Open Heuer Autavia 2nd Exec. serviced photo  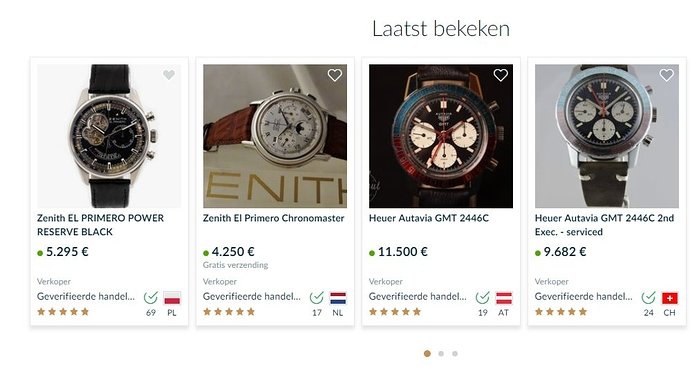pyautogui.click(x=607, y=136)
